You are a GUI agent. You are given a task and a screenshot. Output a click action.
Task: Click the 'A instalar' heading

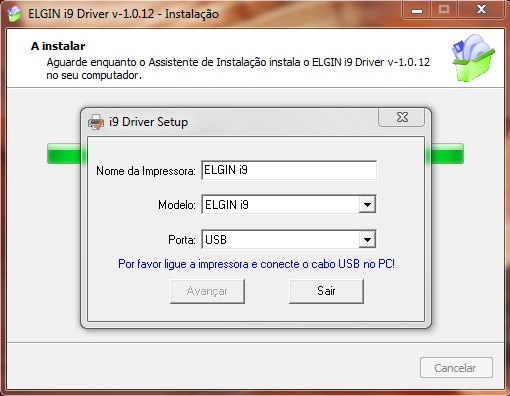(x=58, y=46)
